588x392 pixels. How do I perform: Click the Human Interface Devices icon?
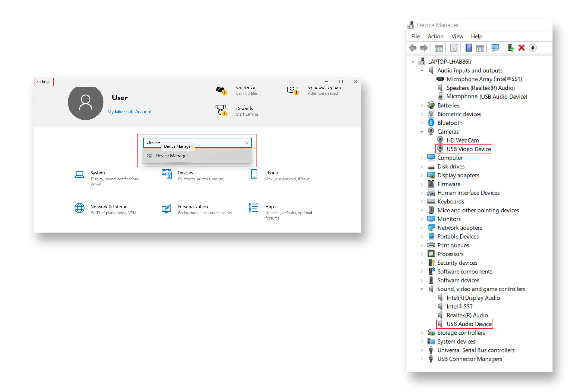click(x=431, y=193)
